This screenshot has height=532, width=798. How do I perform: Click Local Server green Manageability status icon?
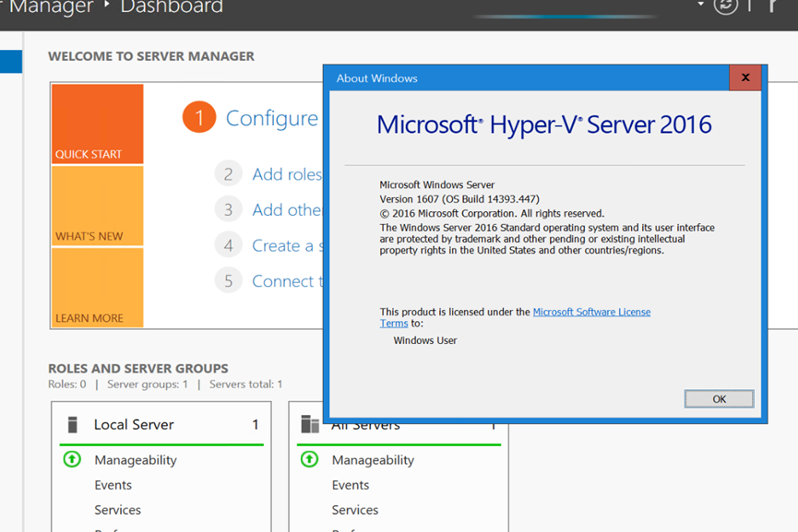pyautogui.click(x=72, y=459)
